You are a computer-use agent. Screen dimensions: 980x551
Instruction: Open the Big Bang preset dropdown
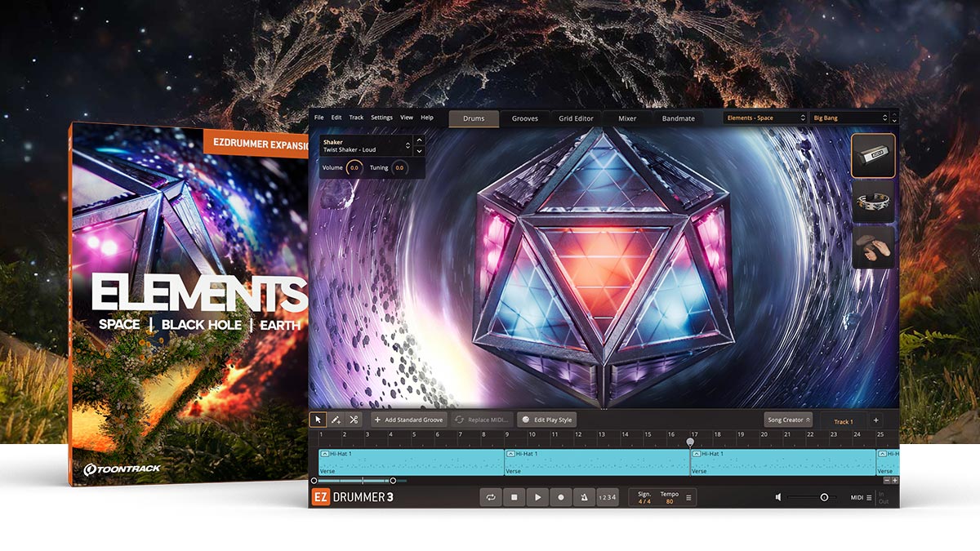pyautogui.click(x=849, y=118)
